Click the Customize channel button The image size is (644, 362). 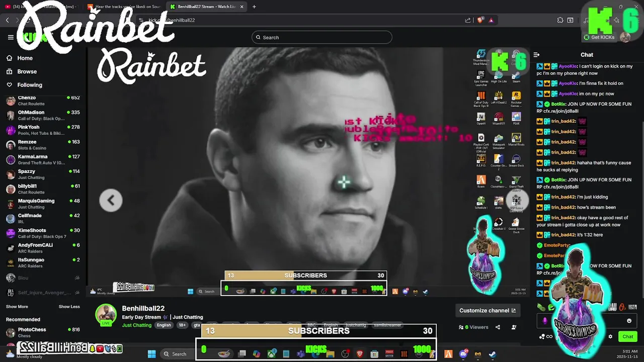tap(488, 310)
